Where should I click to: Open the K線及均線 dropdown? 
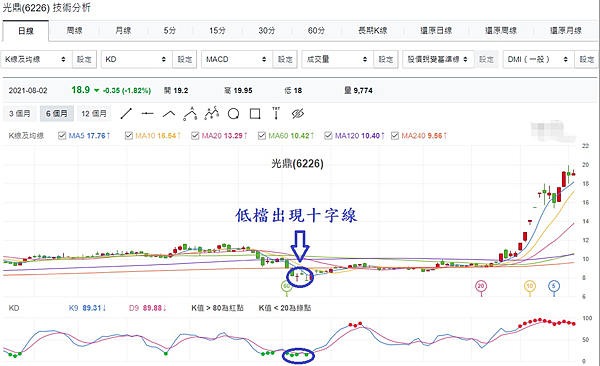tap(36, 59)
